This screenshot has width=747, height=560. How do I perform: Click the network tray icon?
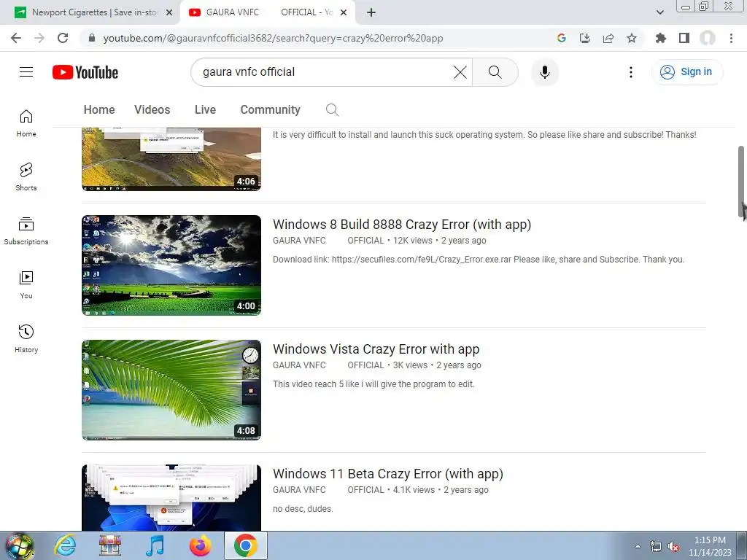[x=656, y=547]
